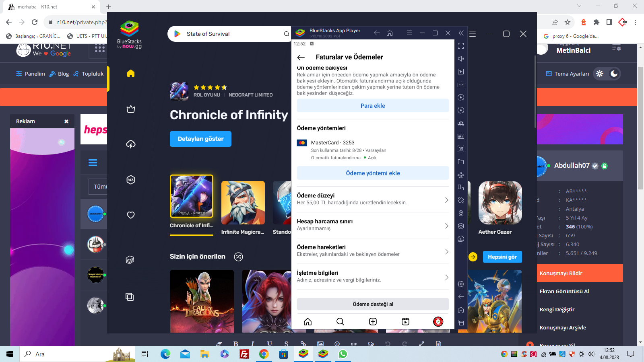
Task: Open Ödeme düzeyi chevron
Action: [x=446, y=200]
